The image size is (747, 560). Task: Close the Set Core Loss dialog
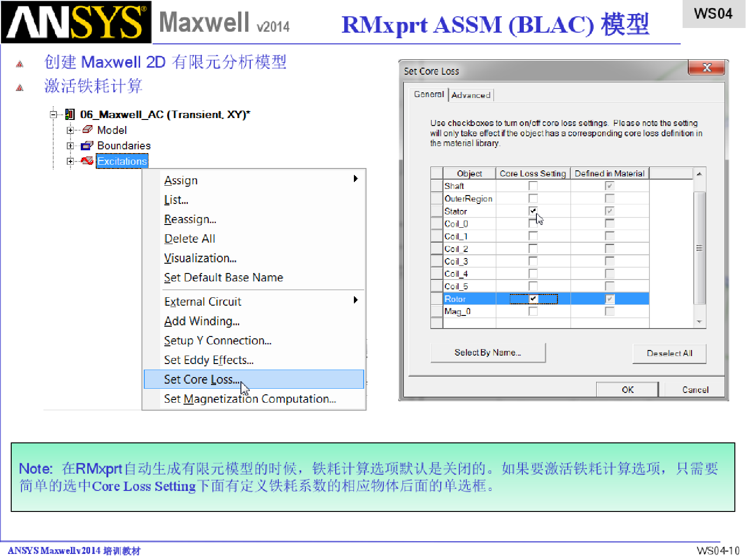pyautogui.click(x=706, y=68)
